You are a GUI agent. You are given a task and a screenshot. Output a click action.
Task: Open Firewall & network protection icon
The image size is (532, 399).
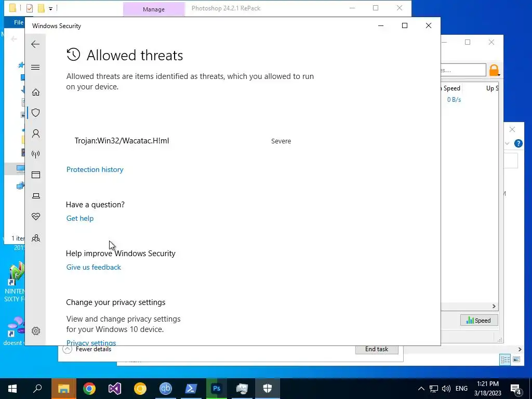[36, 154]
